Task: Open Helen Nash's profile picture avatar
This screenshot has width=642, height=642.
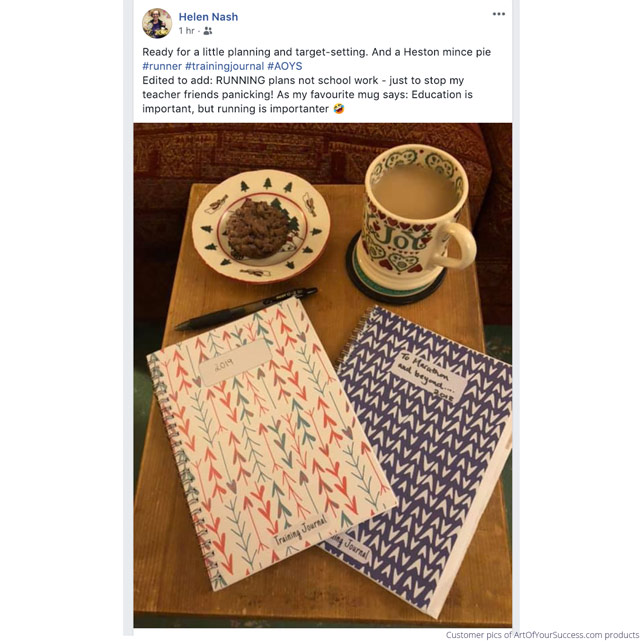Action: 157,23
